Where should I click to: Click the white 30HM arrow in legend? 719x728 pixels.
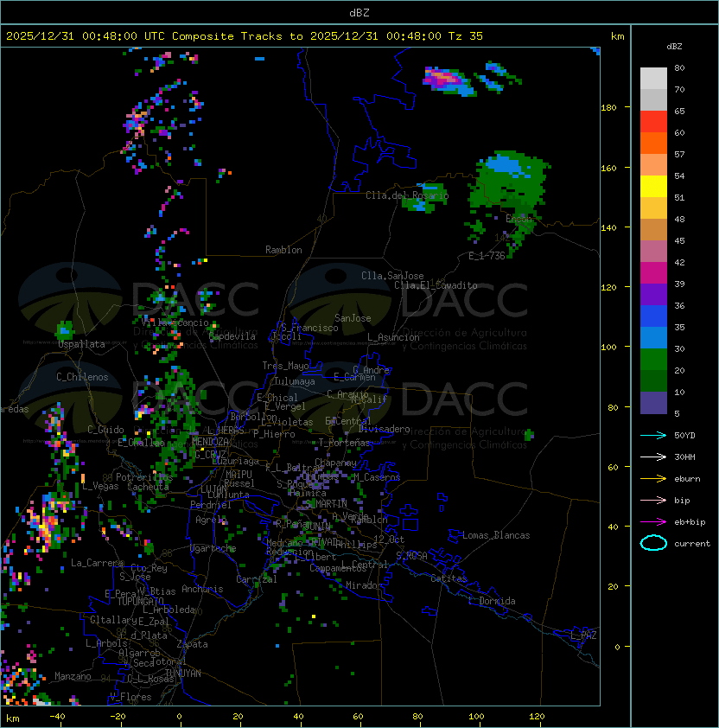point(653,457)
